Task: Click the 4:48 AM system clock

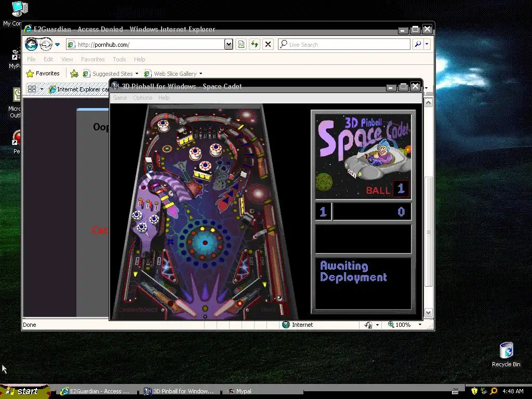Action: (x=513, y=391)
